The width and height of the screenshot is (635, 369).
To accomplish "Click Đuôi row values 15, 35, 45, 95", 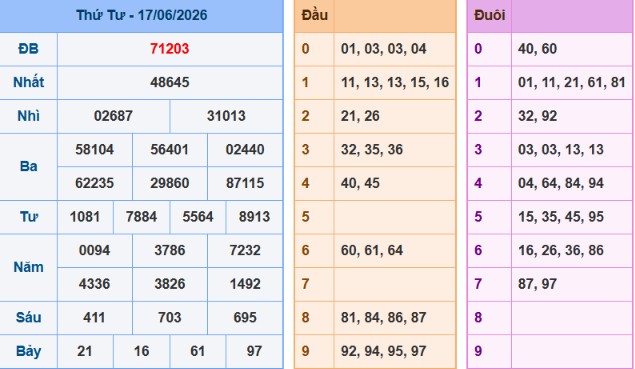I will tap(561, 217).
